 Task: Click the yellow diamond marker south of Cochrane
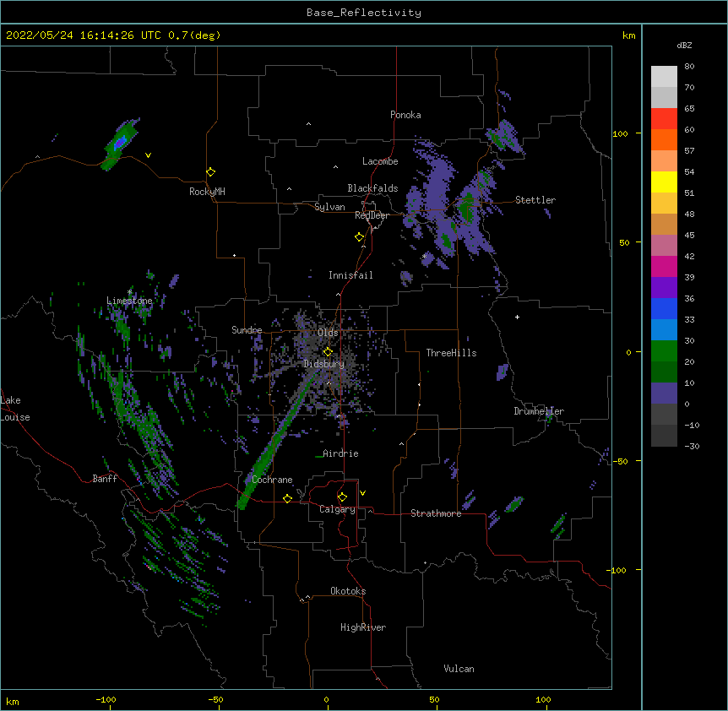[287, 498]
